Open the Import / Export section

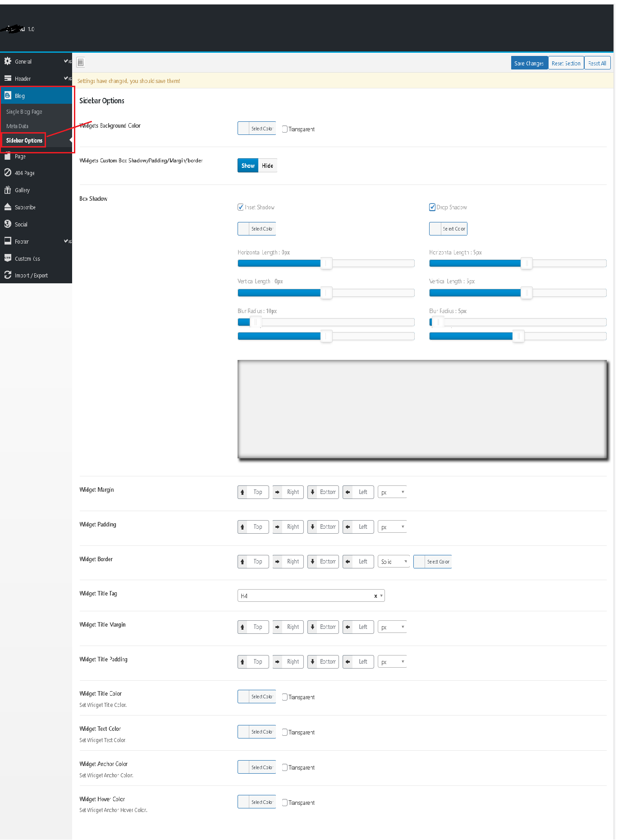36,275
